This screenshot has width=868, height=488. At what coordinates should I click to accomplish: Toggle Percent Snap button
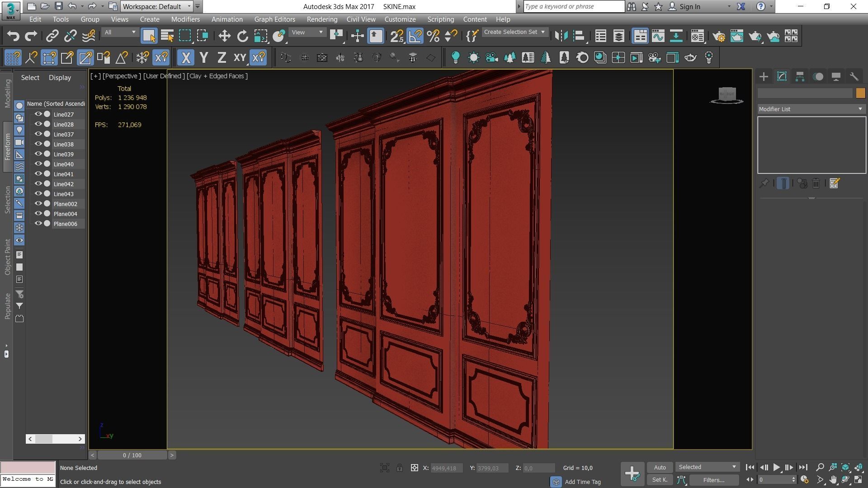click(x=433, y=36)
